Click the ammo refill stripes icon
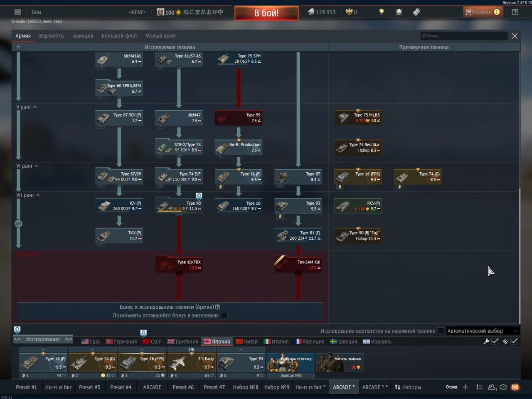 (x=505, y=341)
